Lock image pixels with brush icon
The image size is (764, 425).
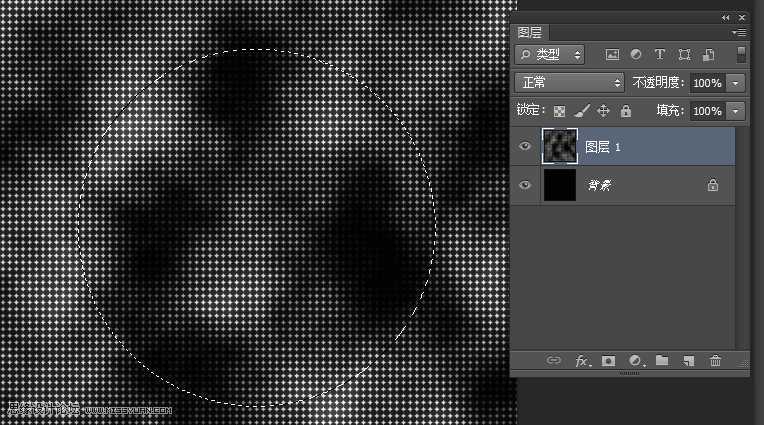point(581,111)
